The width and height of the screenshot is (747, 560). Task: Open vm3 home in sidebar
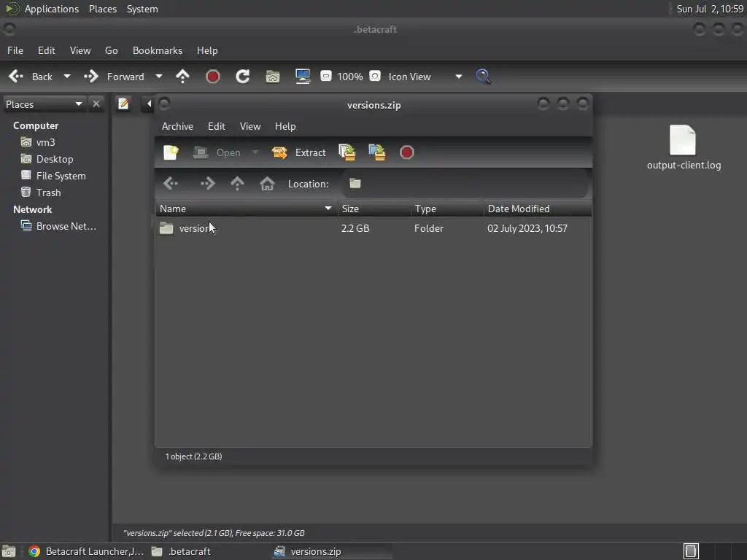point(38,142)
